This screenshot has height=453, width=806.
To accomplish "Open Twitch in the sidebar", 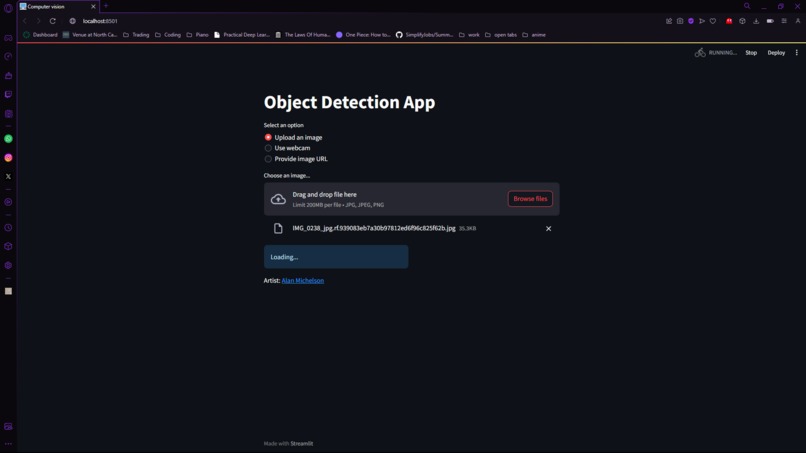I will click(x=8, y=95).
